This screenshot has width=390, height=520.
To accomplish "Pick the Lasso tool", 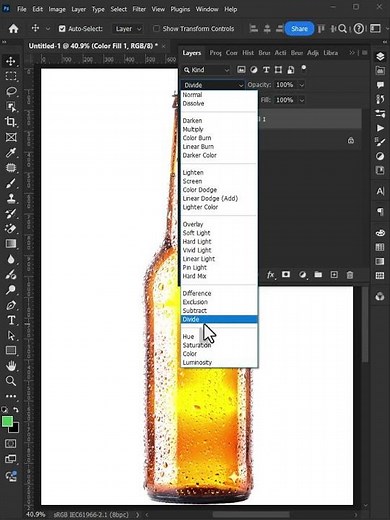I will [x=11, y=91].
